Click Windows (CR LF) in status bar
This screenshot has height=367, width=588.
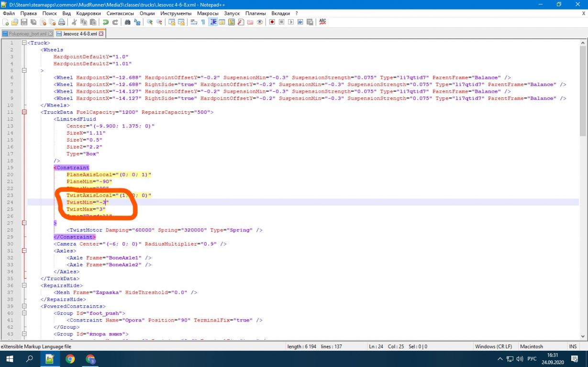493,346
